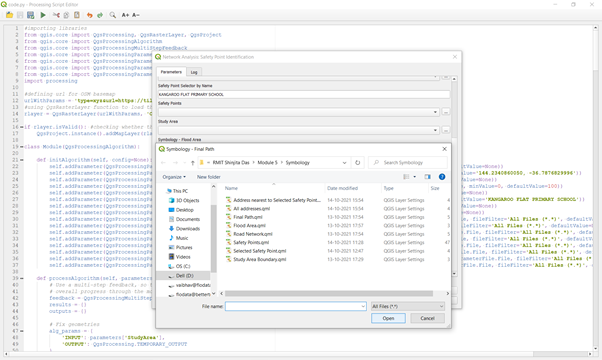Image resolution: width=602 pixels, height=360 pixels.
Task: Open script icon in Script Editor toolbar
Action: click(9, 15)
